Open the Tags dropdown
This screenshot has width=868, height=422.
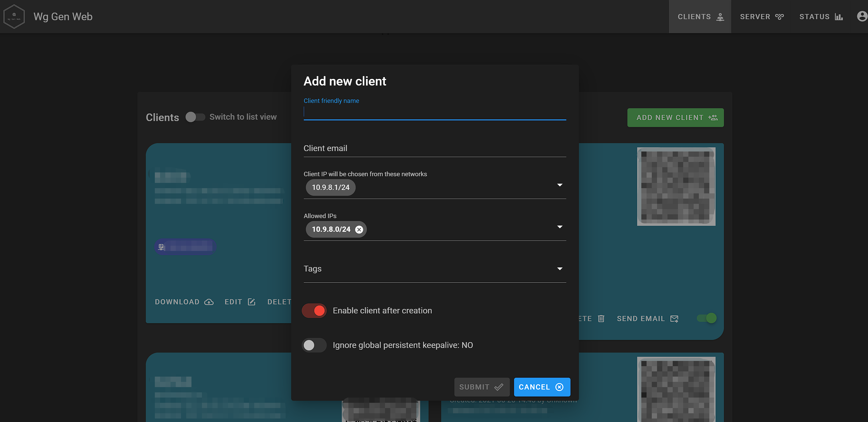pos(559,269)
